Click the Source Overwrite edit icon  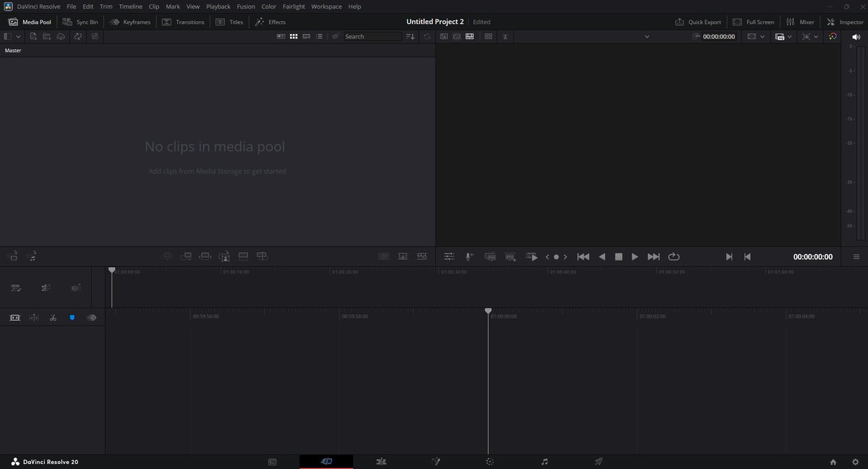263,256
